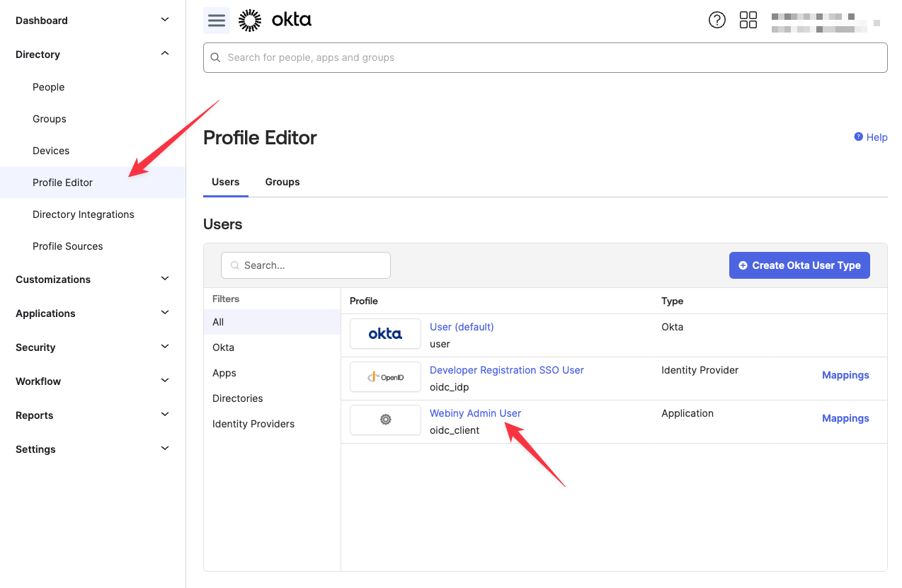Open Mappings for Developer Registration SSO User
This screenshot has width=902, height=588.
click(845, 375)
